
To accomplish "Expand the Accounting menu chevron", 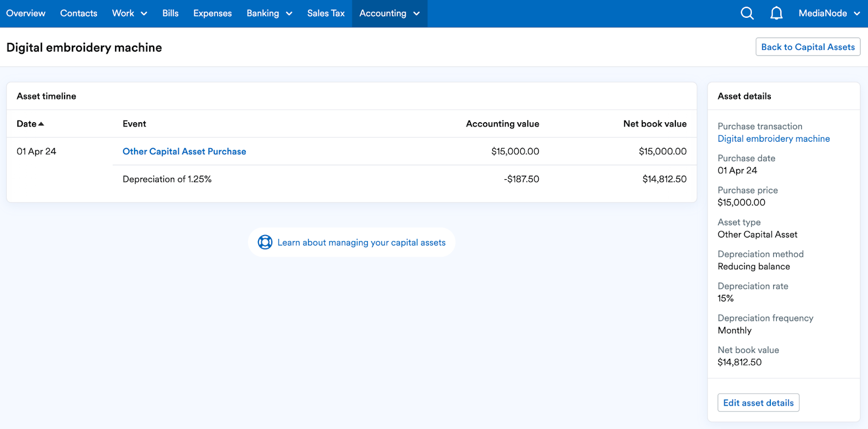I will [x=416, y=14].
